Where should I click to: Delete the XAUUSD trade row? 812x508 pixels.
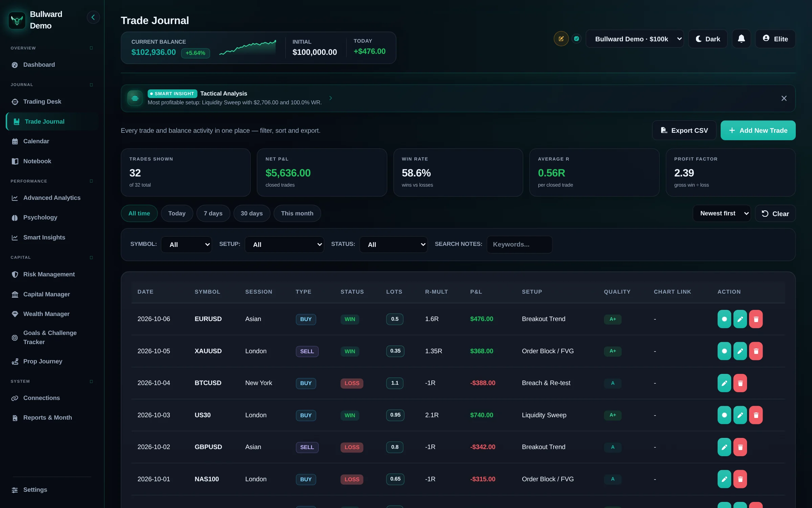[x=756, y=351]
